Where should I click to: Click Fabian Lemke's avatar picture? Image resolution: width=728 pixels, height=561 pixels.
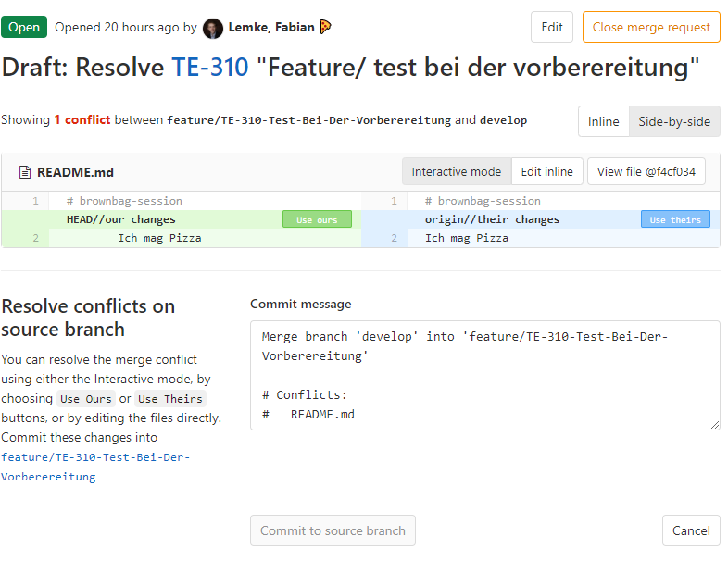click(213, 28)
